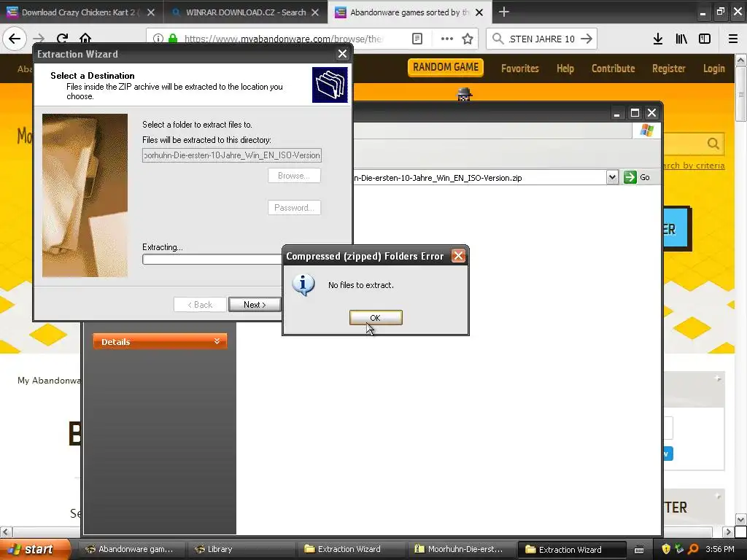This screenshot has width=747, height=560.
Task: Open the Firefox home page
Action: [85, 39]
